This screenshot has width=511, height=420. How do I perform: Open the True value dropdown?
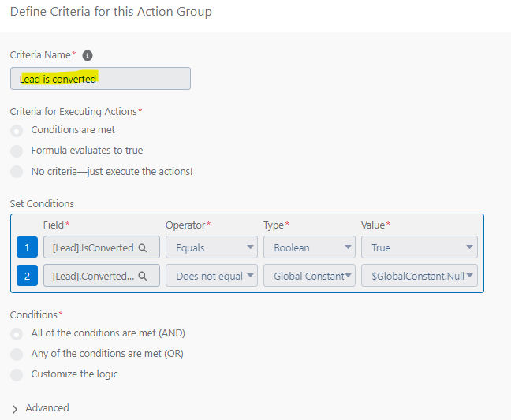click(x=420, y=247)
